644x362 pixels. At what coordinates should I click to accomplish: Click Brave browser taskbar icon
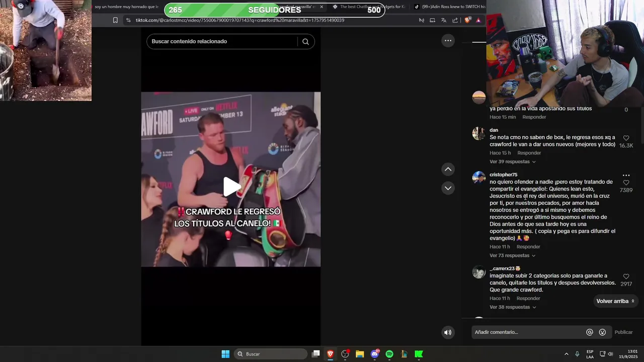coord(330,354)
